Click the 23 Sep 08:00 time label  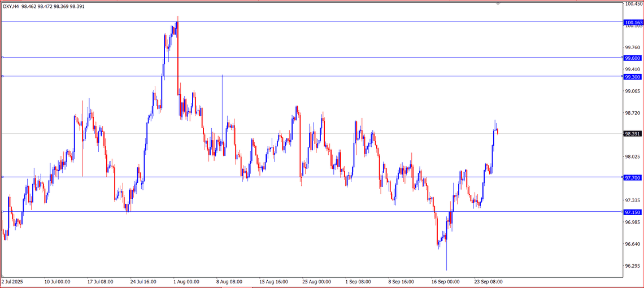[489, 281]
